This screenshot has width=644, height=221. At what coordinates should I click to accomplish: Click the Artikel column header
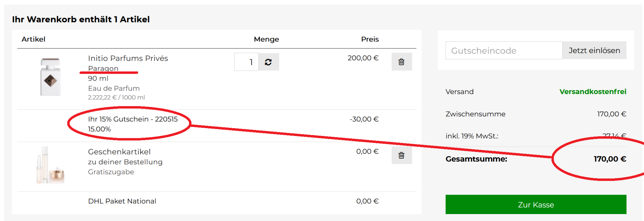click(x=33, y=39)
